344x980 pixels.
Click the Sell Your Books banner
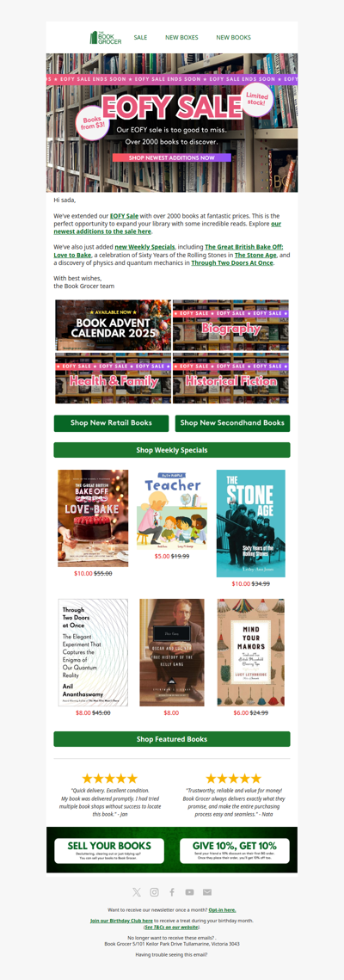[x=109, y=851]
